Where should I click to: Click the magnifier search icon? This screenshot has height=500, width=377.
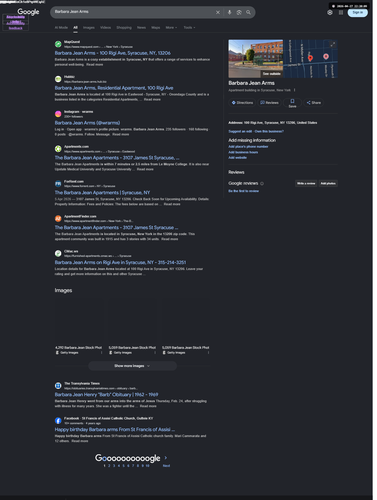[x=248, y=12]
